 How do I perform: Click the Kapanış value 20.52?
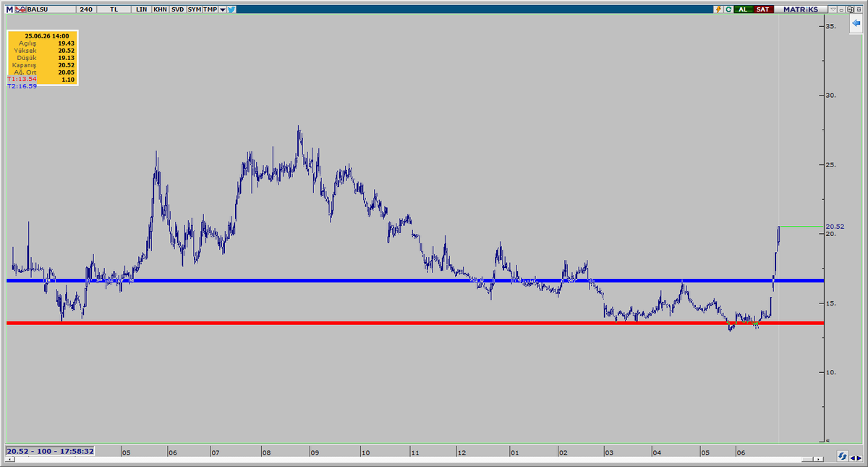(x=66, y=64)
